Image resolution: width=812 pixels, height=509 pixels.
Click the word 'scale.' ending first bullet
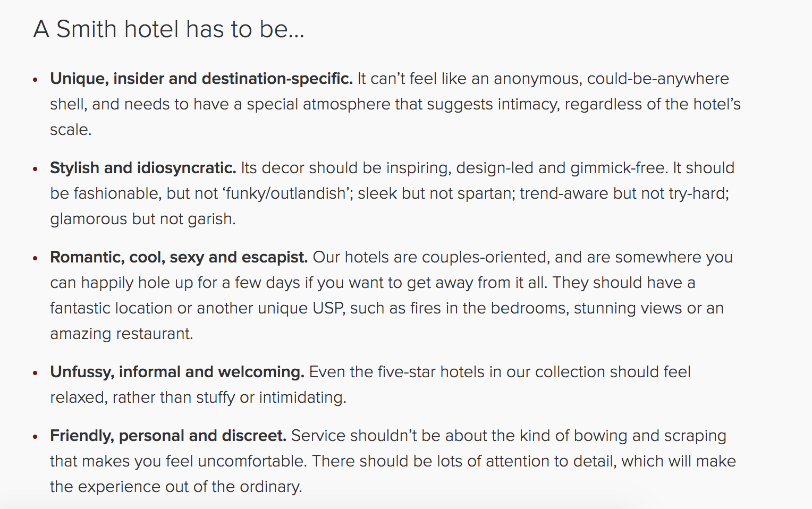71,130
